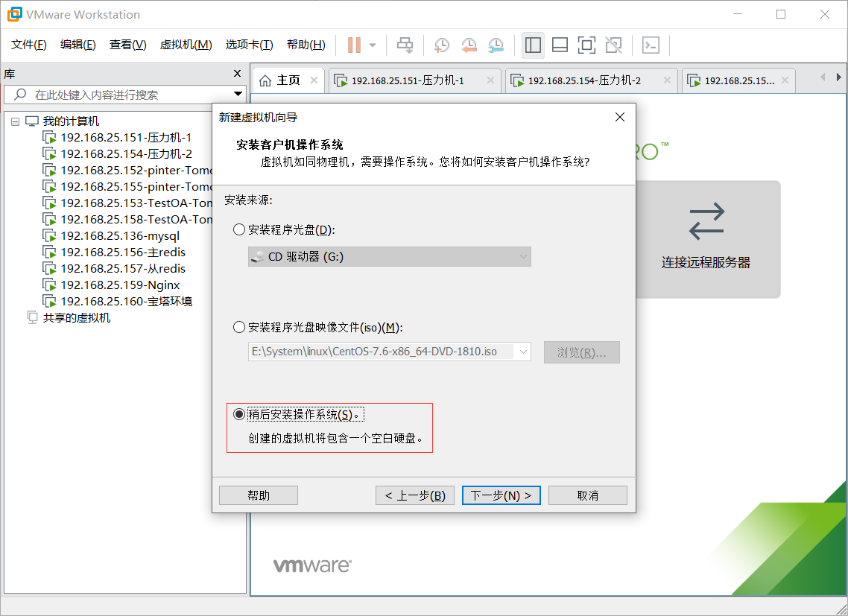This screenshot has width=848, height=616.
Task: Click the orange pause virtual machine icon
Action: (354, 45)
